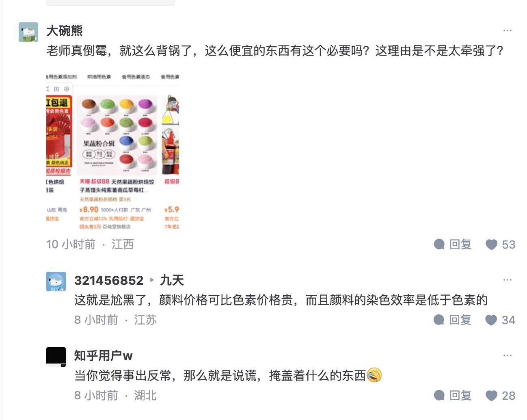527x420 pixels.
Task: Open 知乎用户w's black avatar
Action: (56, 357)
